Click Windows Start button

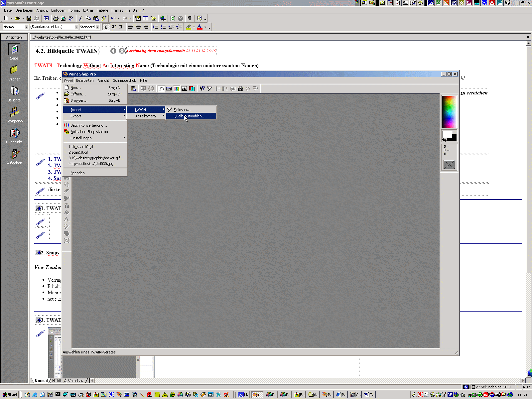(10, 395)
